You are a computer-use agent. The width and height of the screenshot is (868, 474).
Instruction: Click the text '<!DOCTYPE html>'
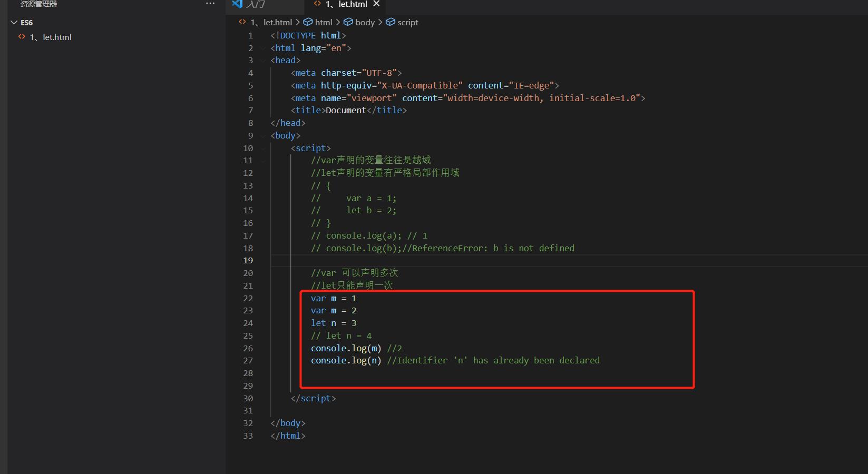[308, 35]
